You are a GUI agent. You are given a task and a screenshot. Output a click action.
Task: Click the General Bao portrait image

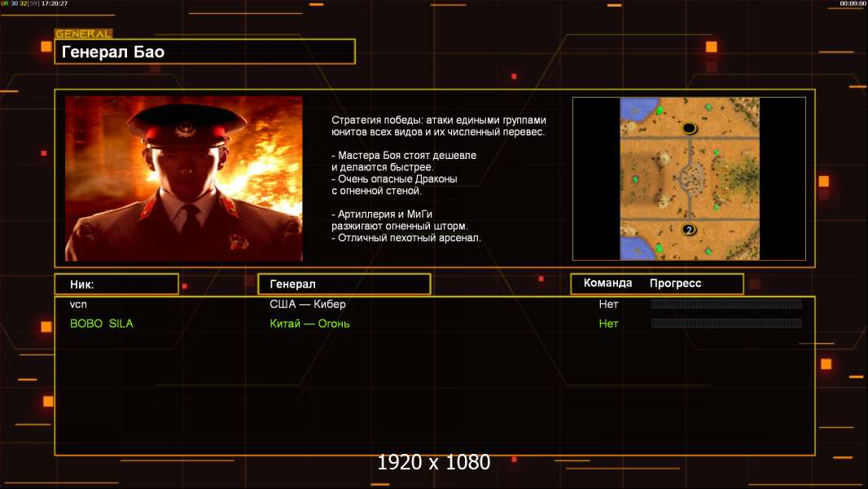[x=184, y=178]
